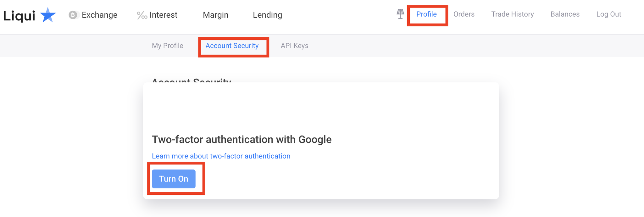
Task: Click the blue star logo icon
Action: click(48, 15)
